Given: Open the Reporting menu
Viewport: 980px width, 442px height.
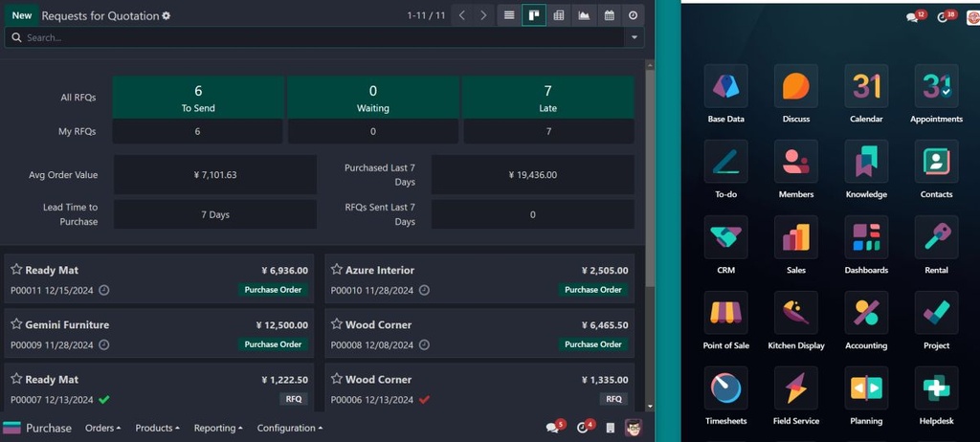Looking at the screenshot, I should [x=218, y=429].
